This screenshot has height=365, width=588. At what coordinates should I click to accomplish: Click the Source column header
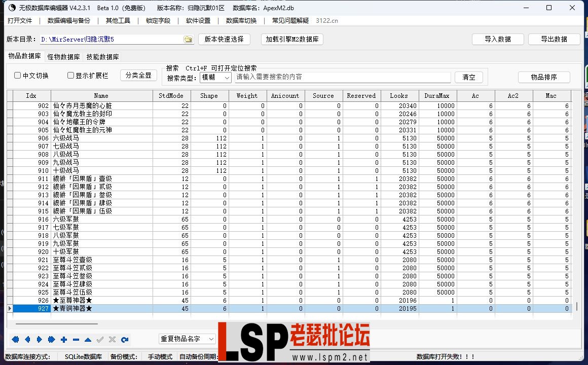[x=323, y=96]
